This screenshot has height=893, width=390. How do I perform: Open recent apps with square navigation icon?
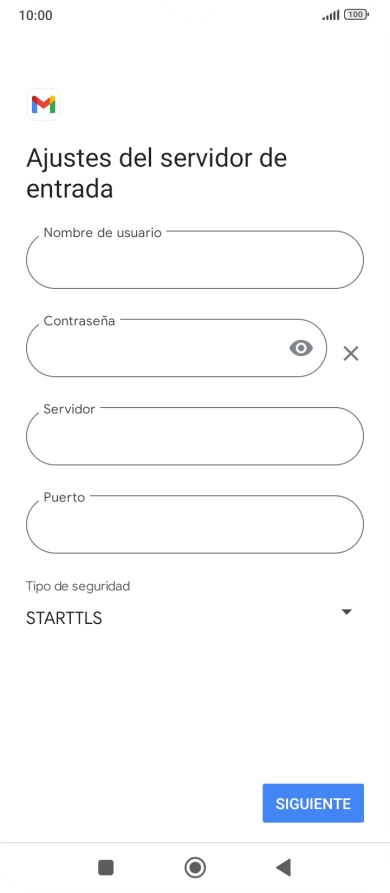point(106,867)
